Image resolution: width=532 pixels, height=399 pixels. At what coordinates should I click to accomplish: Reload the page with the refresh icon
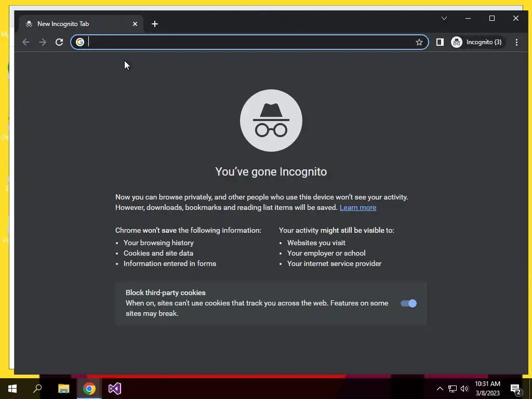(x=59, y=42)
